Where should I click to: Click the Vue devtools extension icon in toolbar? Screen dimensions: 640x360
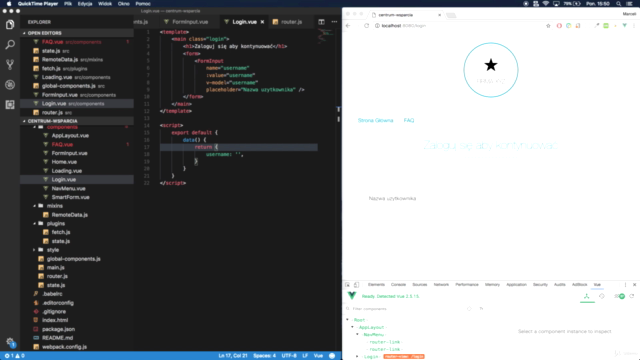click(624, 26)
